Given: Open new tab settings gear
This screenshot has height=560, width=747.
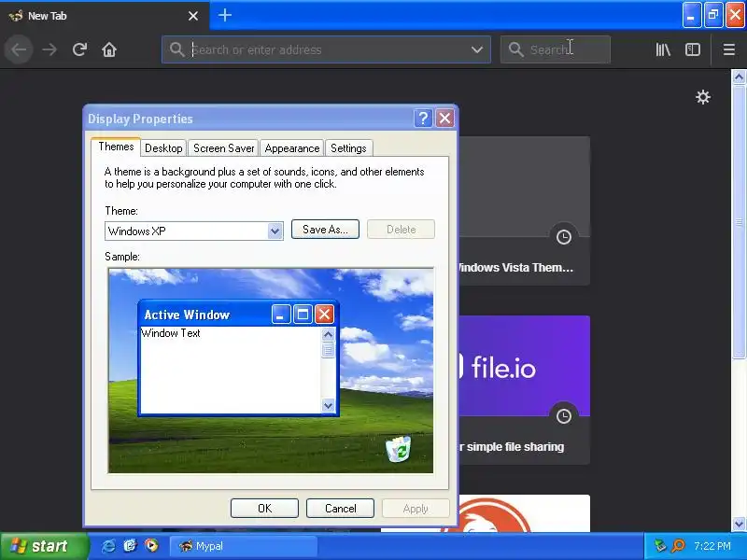Looking at the screenshot, I should coord(703,97).
